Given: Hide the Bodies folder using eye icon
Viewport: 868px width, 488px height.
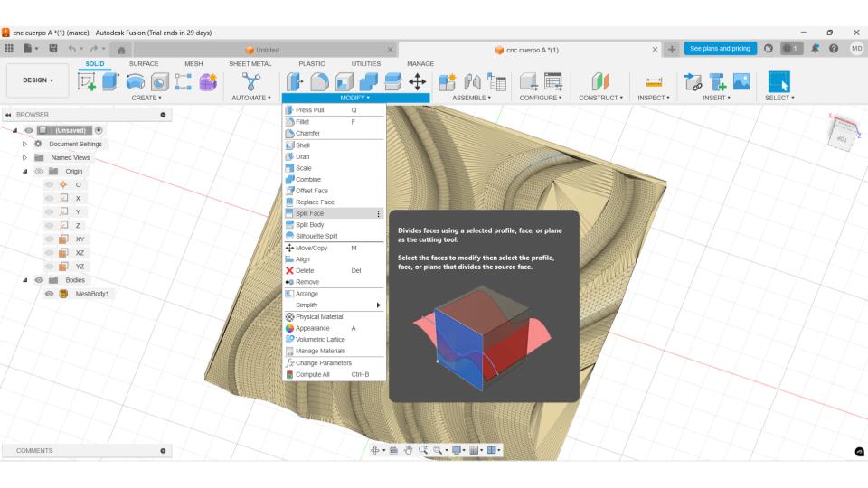Looking at the screenshot, I should coord(39,280).
